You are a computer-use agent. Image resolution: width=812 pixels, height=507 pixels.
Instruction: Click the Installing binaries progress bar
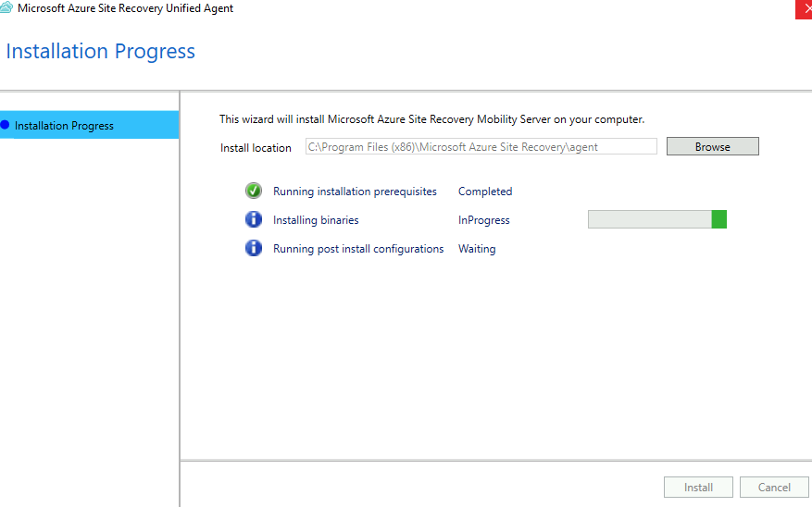coord(657,219)
